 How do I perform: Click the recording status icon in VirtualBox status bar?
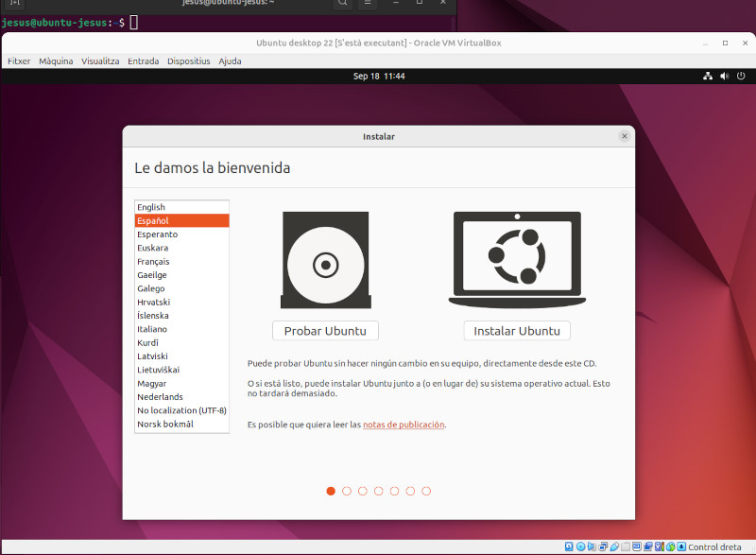coord(647,546)
